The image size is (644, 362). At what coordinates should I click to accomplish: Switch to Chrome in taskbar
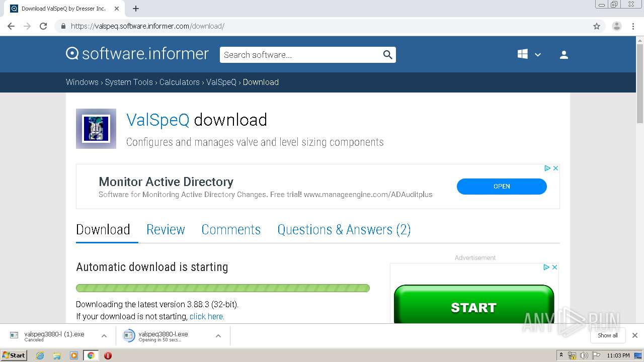point(91,355)
